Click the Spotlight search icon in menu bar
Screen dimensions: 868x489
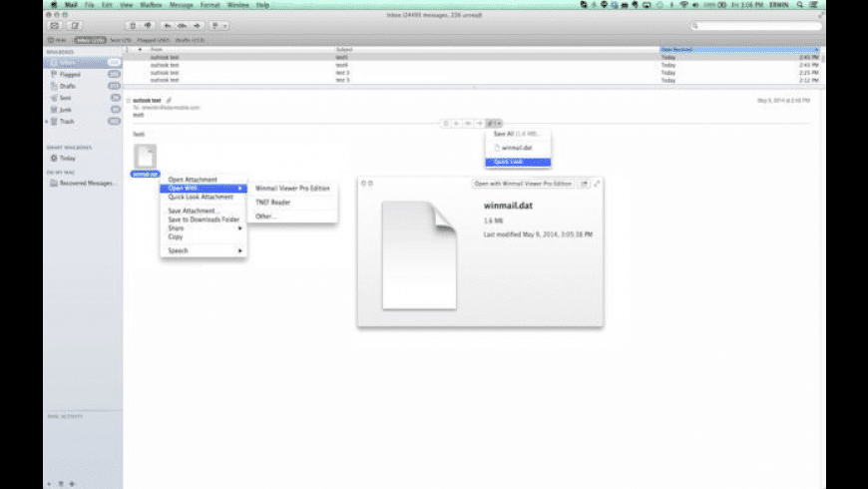pos(799,5)
